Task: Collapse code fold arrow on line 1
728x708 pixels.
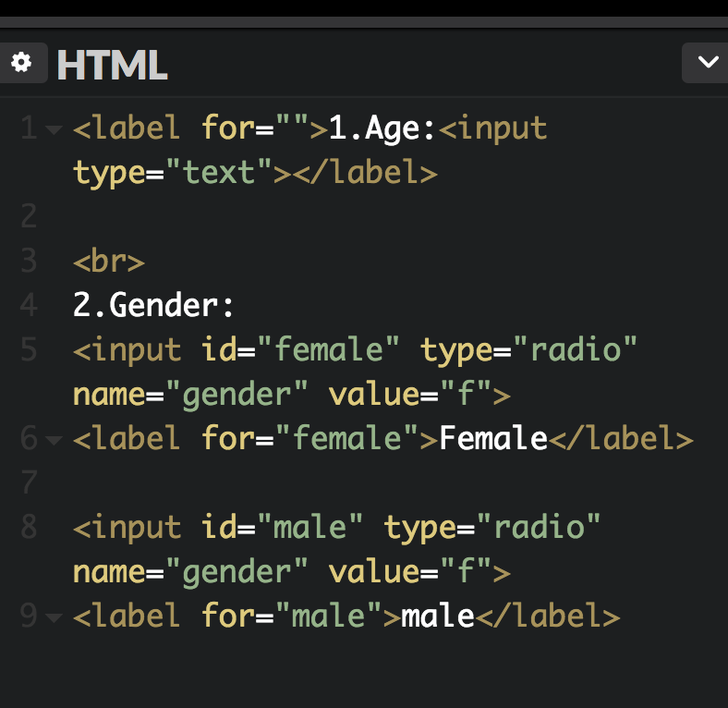Action: tap(55, 128)
